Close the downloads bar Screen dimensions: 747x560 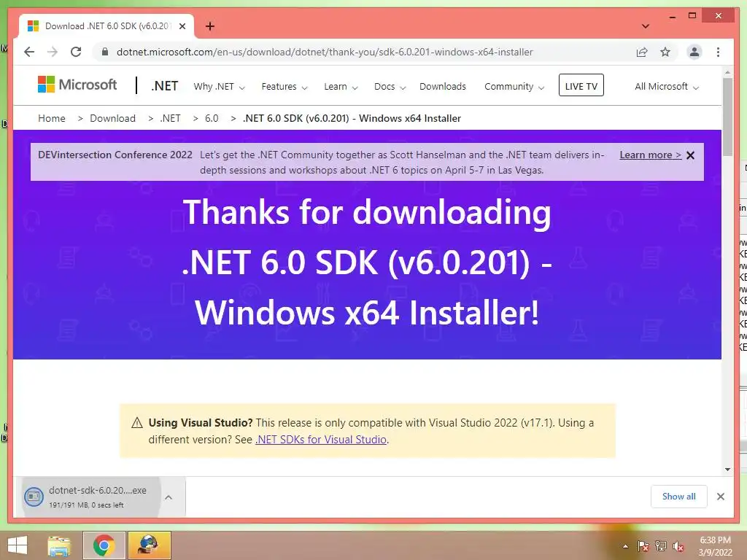(x=720, y=497)
